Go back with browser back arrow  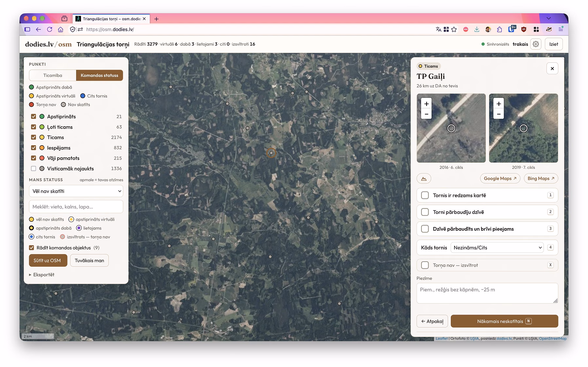[x=39, y=29]
